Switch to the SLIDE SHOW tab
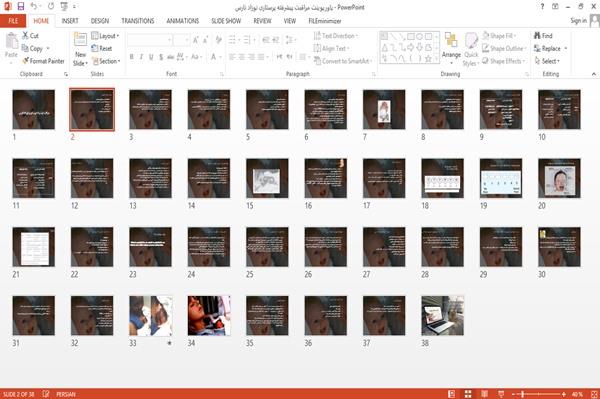 click(x=226, y=21)
